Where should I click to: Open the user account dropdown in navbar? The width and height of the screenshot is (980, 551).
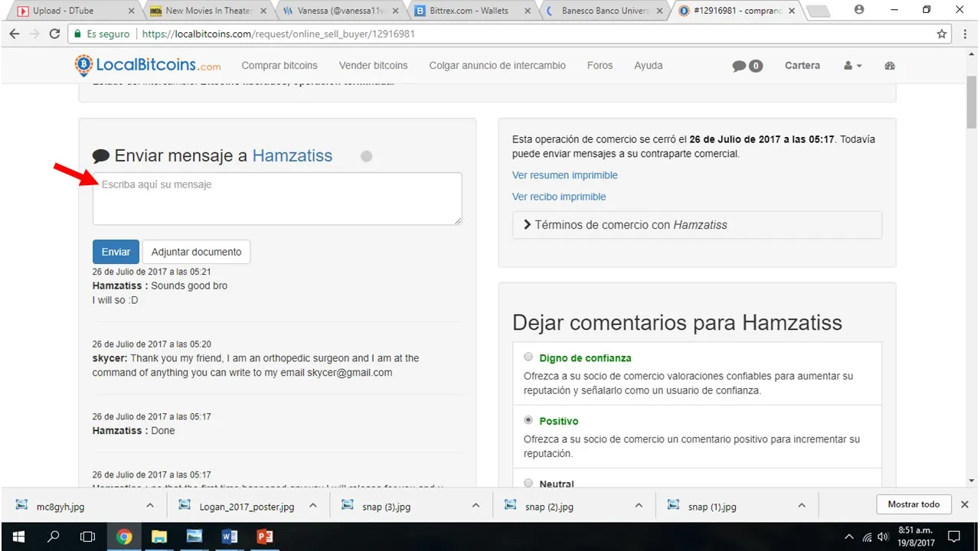point(853,66)
